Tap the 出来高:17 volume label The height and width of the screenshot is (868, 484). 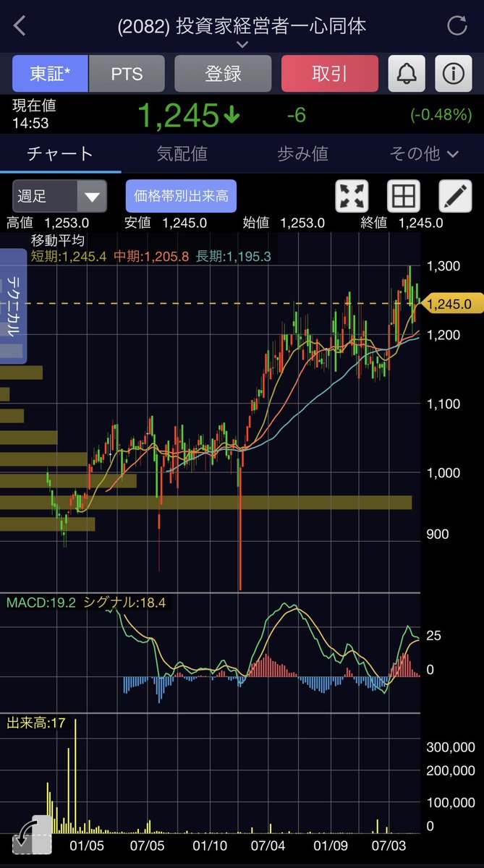(x=36, y=722)
